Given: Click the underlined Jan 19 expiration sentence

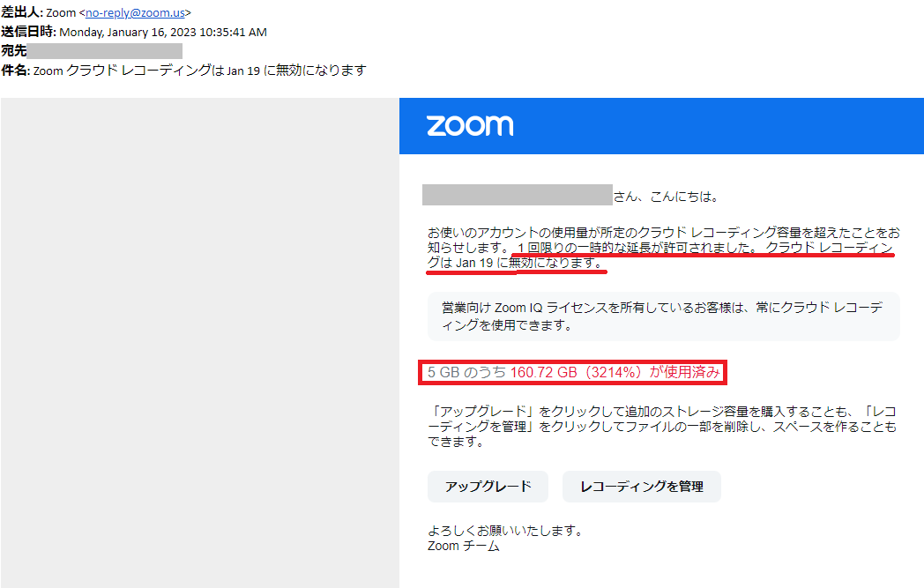Looking at the screenshot, I should point(660,255).
